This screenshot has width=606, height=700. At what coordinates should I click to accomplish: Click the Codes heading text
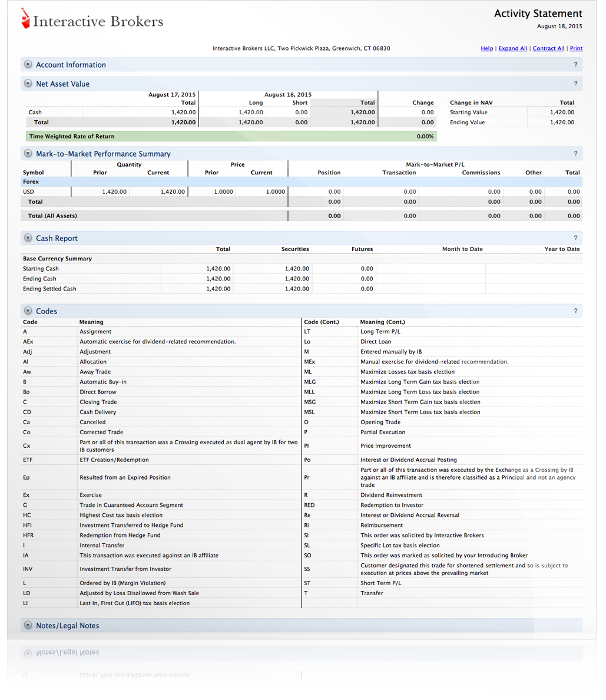click(x=47, y=311)
